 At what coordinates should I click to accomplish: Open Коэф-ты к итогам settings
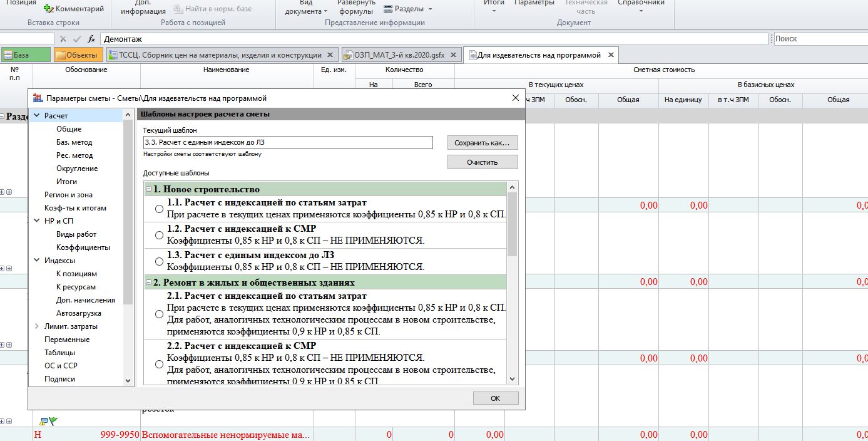[x=75, y=208]
